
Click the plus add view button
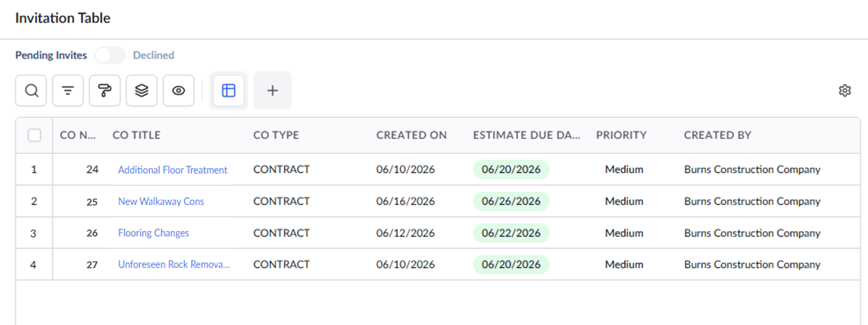[273, 90]
